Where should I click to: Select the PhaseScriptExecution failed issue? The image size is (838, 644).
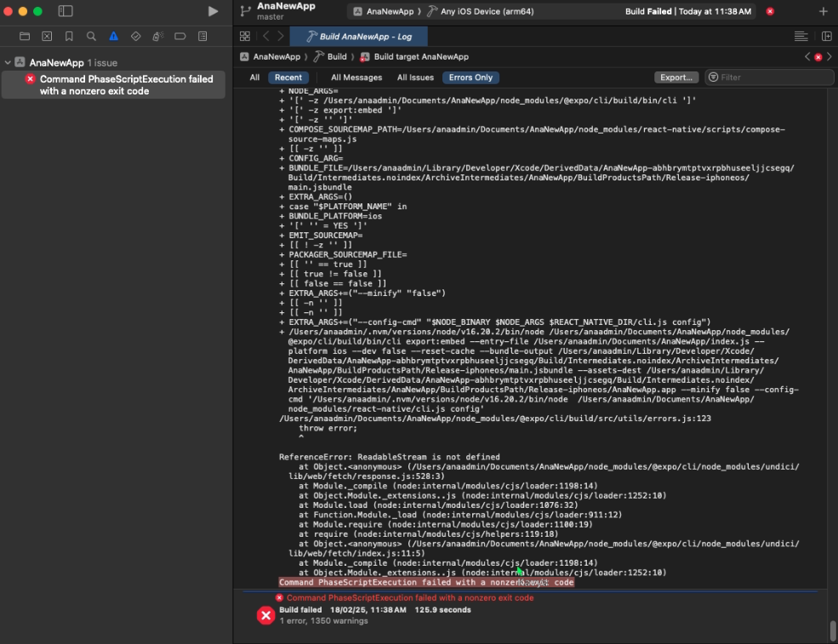pos(113,85)
